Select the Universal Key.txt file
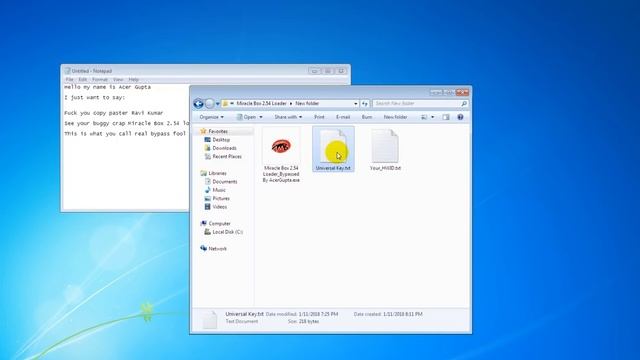The height and width of the screenshot is (360, 640). click(x=333, y=149)
